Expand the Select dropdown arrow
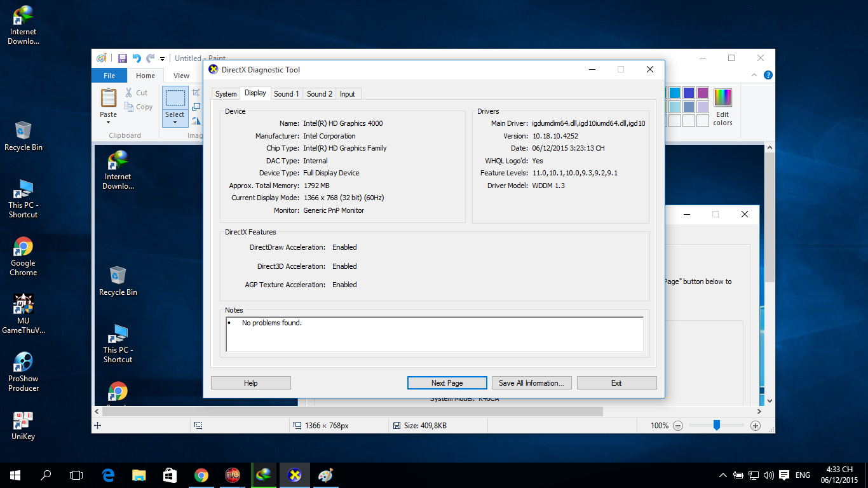 tap(175, 123)
